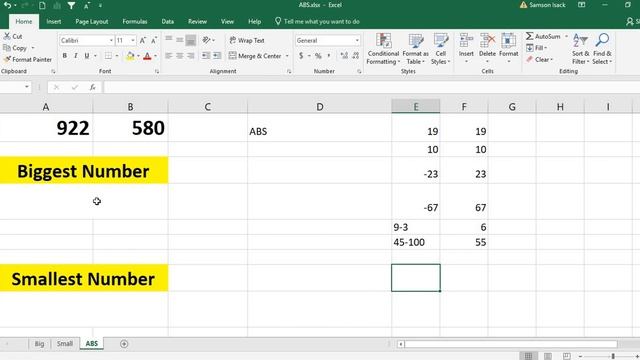Apply the yellow Fill Color
This screenshot has width=640, height=360.
pos(130,56)
